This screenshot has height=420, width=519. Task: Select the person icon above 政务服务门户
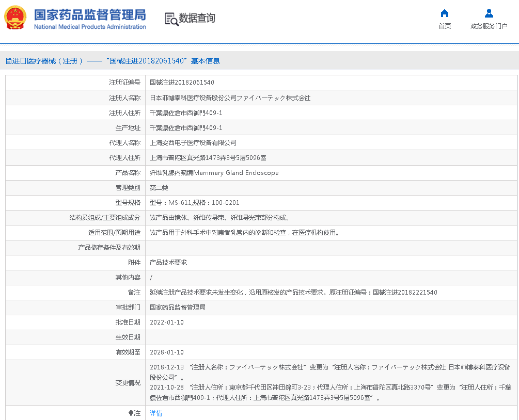click(489, 14)
